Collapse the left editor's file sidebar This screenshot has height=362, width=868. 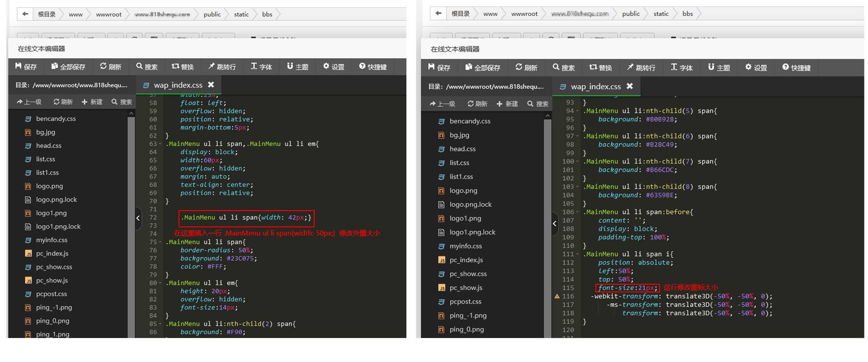coord(138,218)
